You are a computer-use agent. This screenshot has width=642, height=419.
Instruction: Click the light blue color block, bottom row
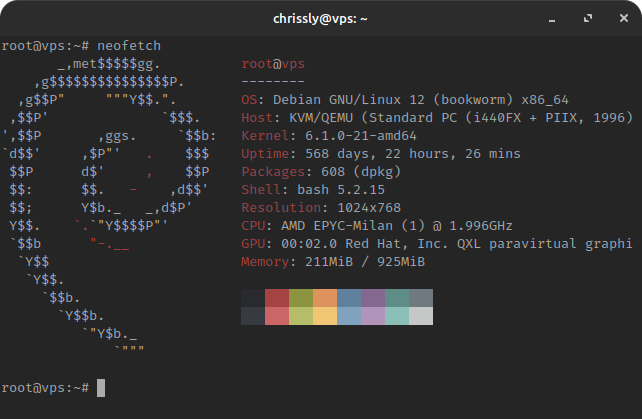tap(349, 316)
